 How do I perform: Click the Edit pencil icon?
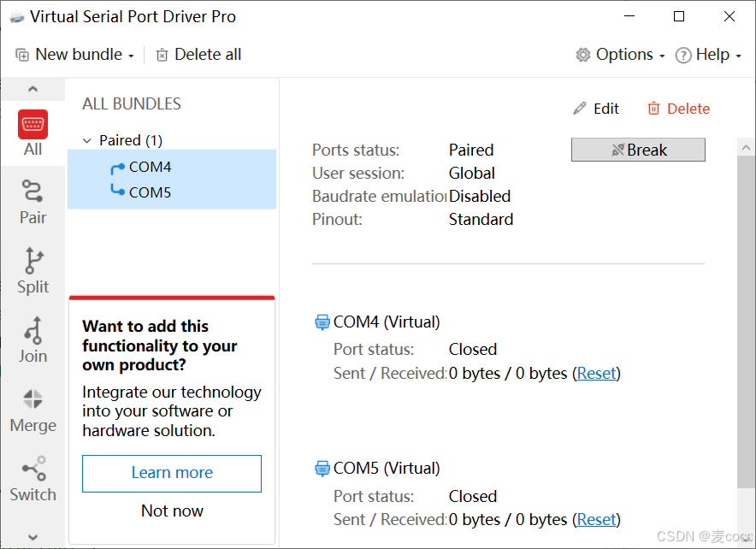(x=580, y=108)
